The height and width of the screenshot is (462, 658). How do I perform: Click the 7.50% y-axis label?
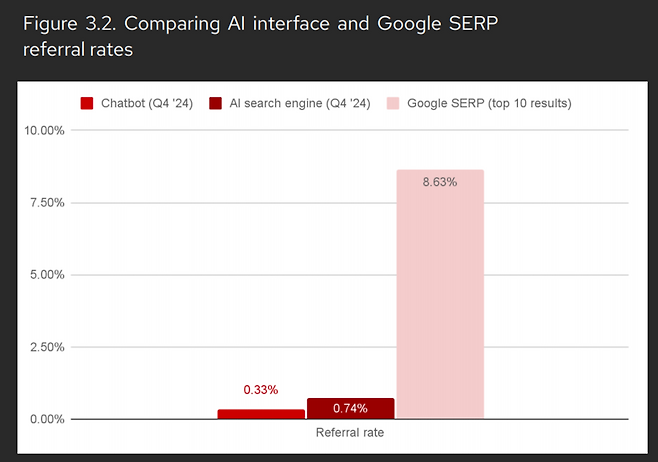tap(46, 203)
